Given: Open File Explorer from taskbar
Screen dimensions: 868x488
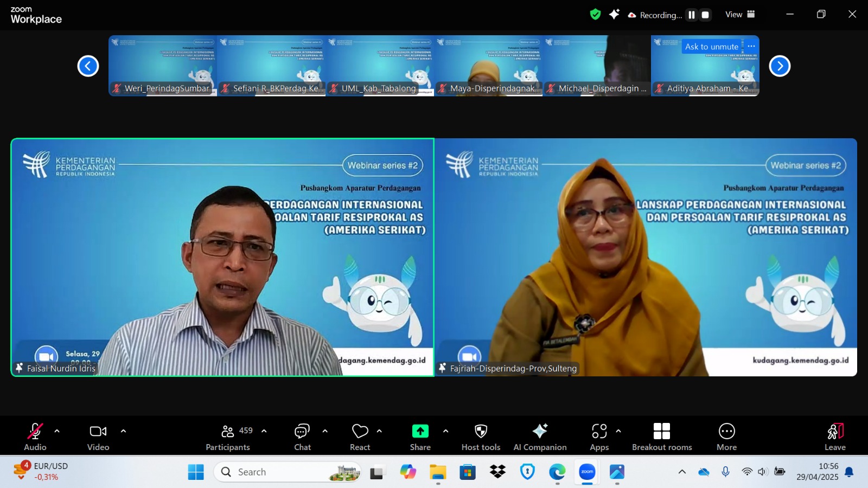Looking at the screenshot, I should 438,472.
